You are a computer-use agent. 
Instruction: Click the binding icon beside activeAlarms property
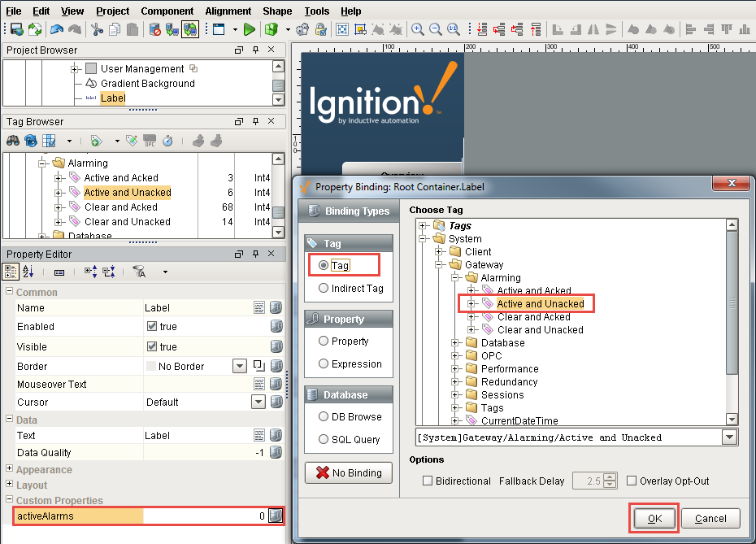pyautogui.click(x=276, y=516)
